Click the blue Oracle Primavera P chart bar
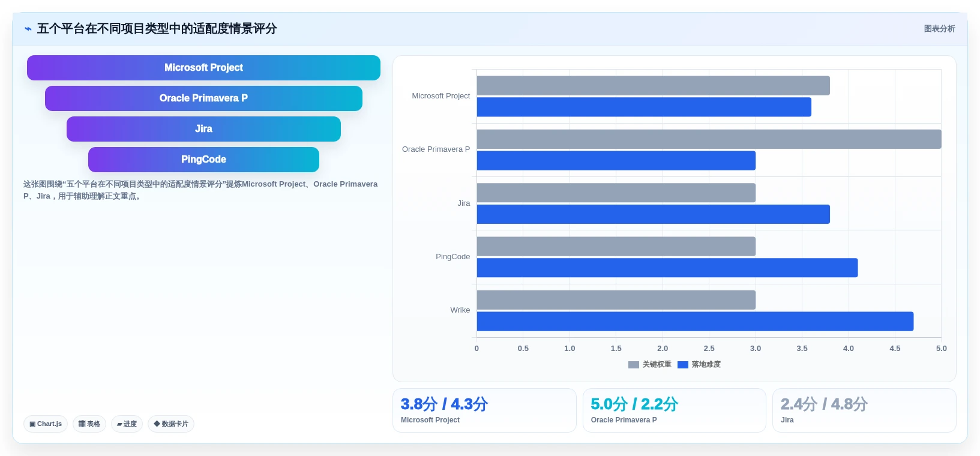The image size is (980, 456). coord(616,161)
